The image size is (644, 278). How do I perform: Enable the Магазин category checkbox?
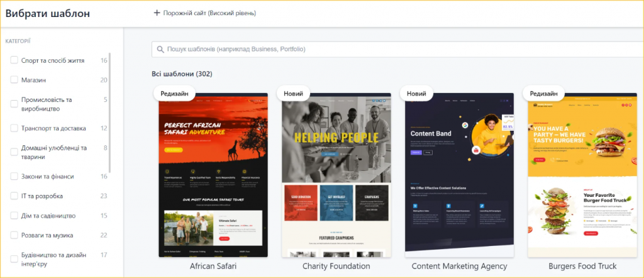[14, 80]
